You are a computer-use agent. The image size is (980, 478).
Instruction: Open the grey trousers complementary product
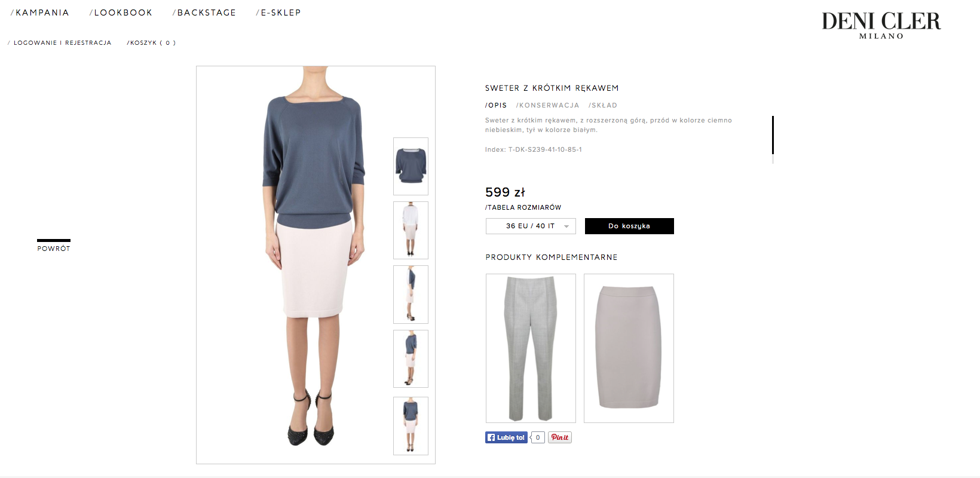pyautogui.click(x=531, y=348)
